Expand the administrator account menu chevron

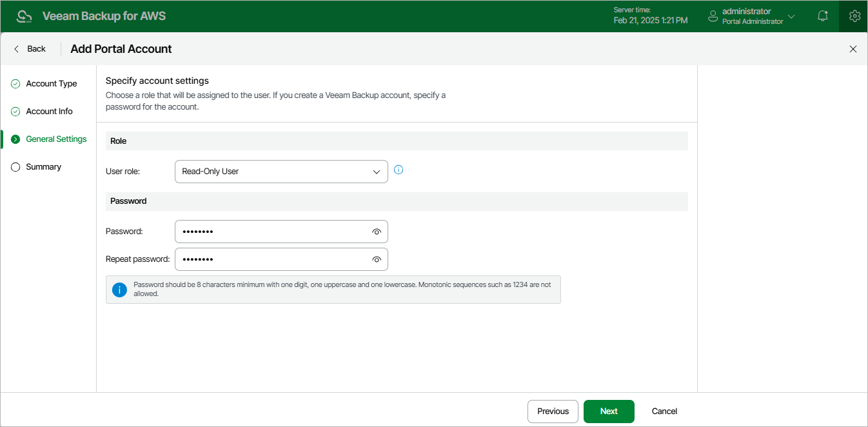(x=791, y=16)
